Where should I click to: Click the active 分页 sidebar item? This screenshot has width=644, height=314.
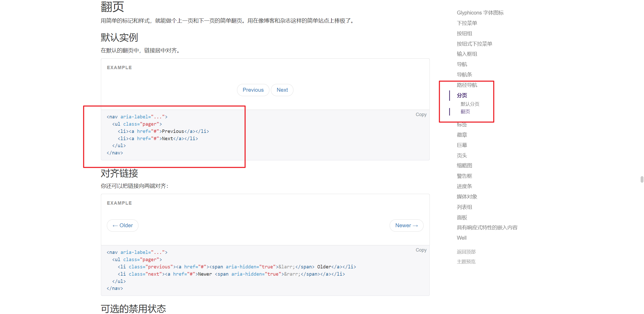462,95
